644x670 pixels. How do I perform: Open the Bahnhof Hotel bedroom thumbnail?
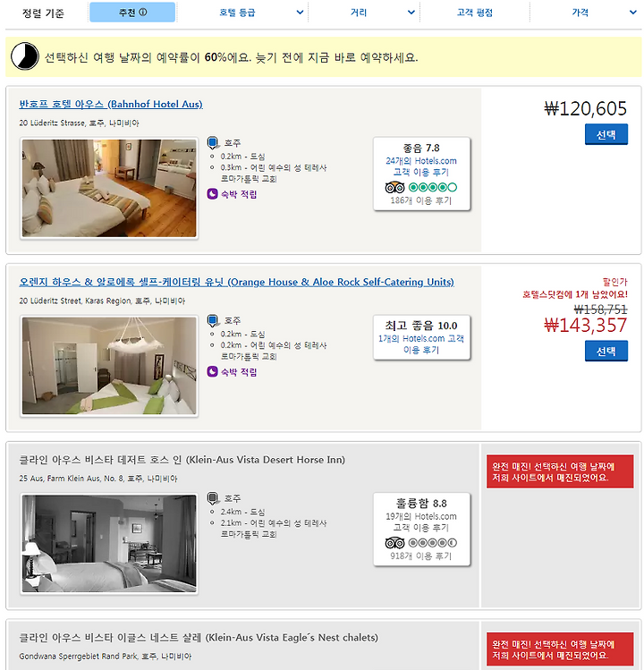(x=109, y=188)
